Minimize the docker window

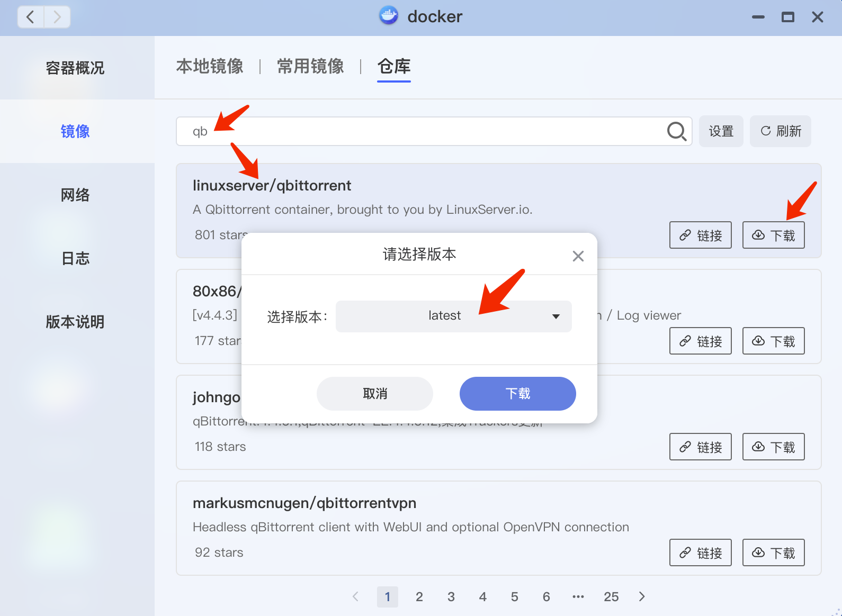[x=758, y=17]
